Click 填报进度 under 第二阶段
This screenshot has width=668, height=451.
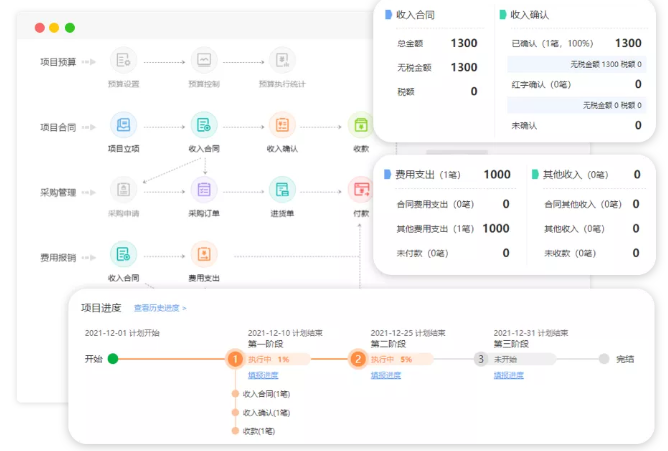[386, 375]
